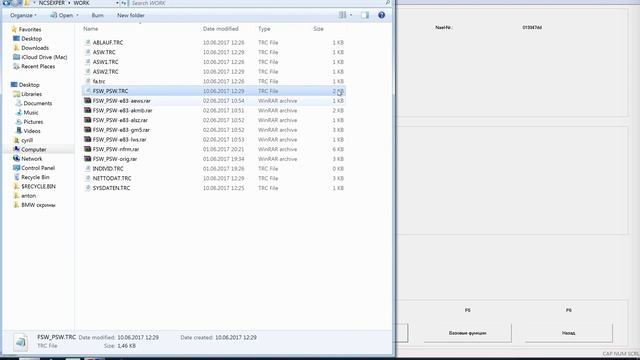Viewport: 640px width, 360px height.
Task: Select FSW_PSW-e83-gm5.rar archive icon
Action: (87, 130)
